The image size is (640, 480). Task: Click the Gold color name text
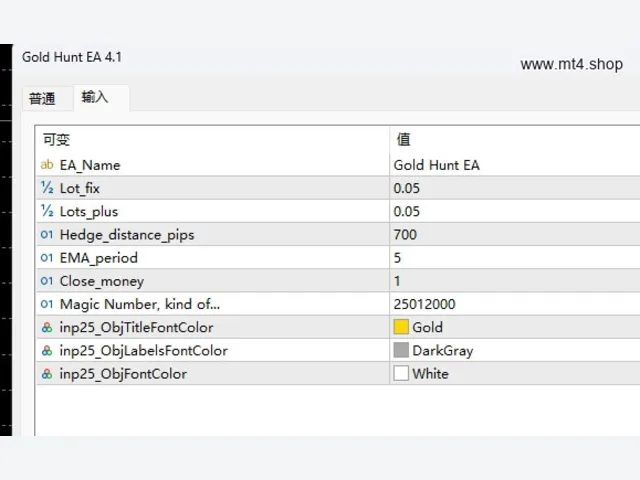click(x=427, y=327)
